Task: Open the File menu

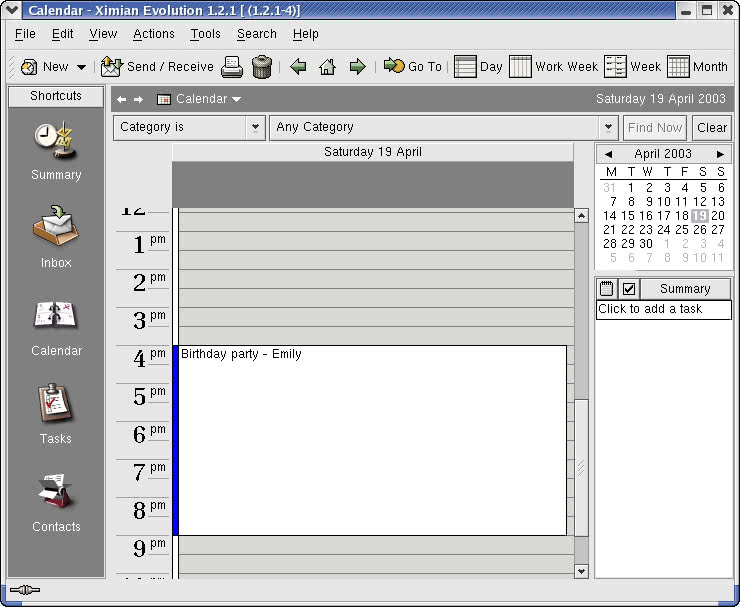Action: click(25, 34)
